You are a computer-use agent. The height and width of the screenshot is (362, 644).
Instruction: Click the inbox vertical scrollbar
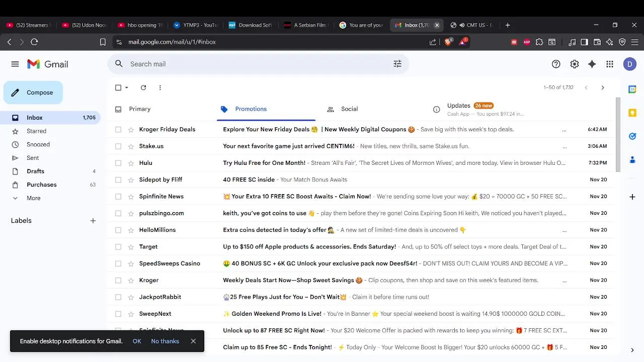(x=618, y=134)
